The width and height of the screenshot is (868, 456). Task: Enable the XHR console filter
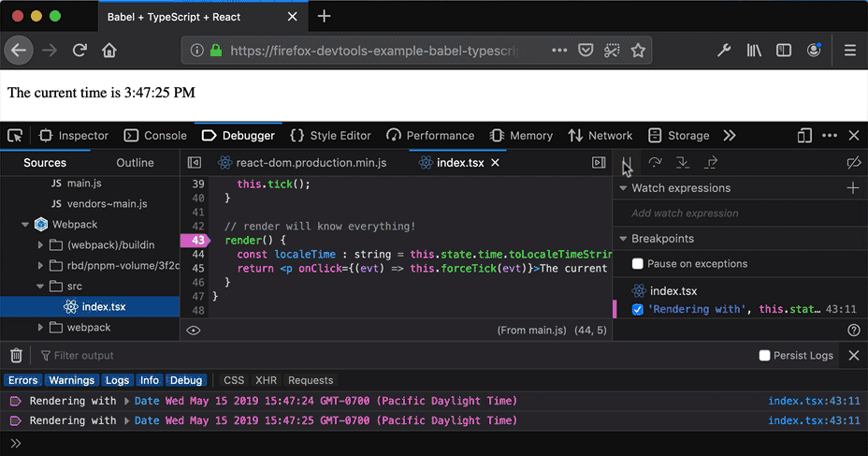(266, 380)
